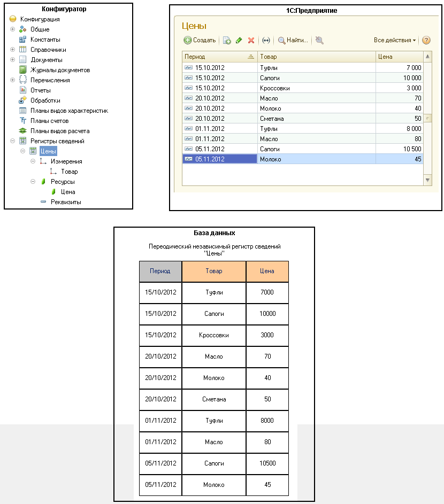
Task: Click Сметана cell in database table
Action: pyautogui.click(x=214, y=399)
